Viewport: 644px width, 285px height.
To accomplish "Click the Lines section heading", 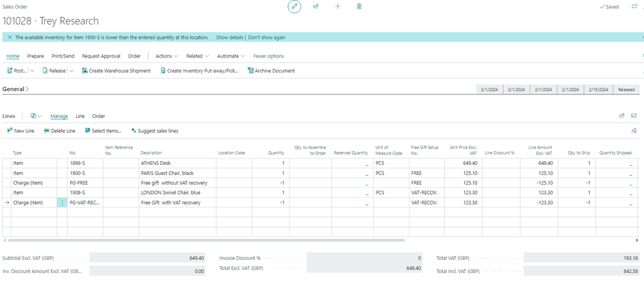I will point(9,116).
